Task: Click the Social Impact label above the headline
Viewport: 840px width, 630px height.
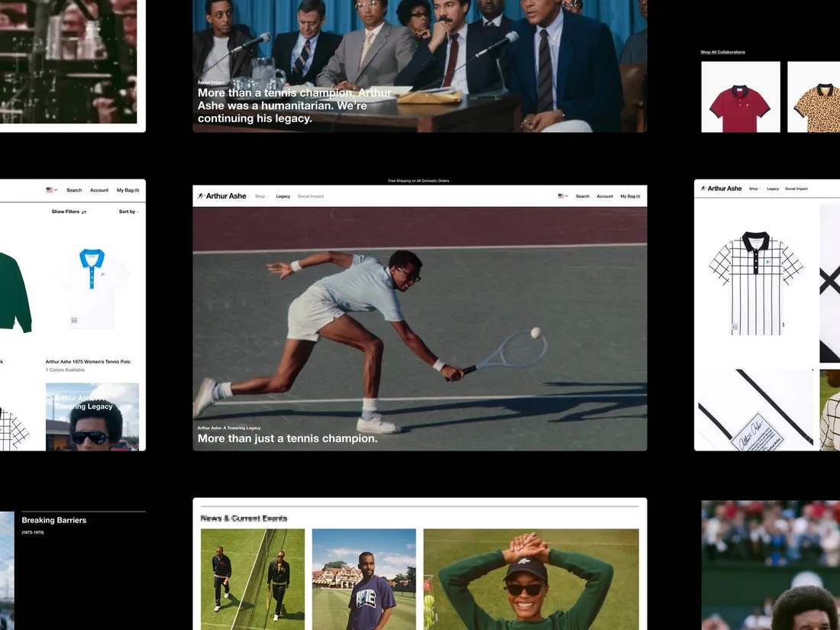Action: (x=211, y=82)
